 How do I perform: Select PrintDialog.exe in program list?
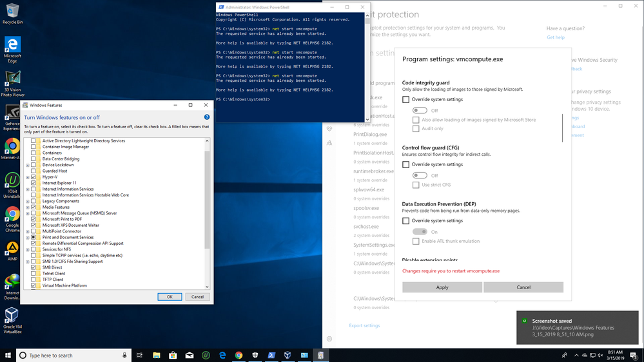click(x=370, y=134)
